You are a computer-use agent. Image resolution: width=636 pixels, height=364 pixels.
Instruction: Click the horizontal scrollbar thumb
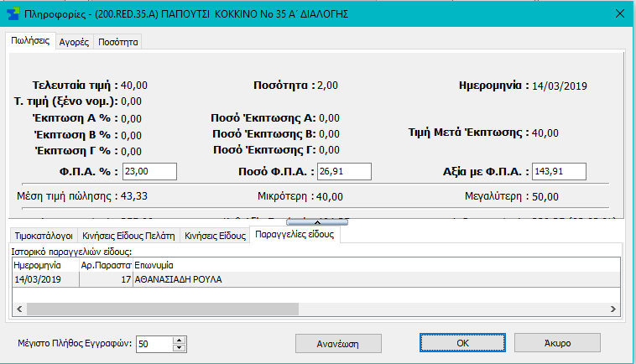163,309
